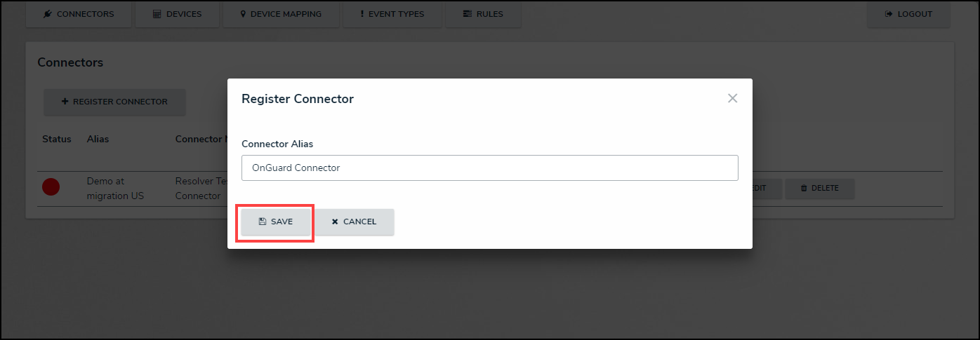Image resolution: width=980 pixels, height=340 pixels.
Task: Click the Event Types exclamation icon
Action: (362, 14)
